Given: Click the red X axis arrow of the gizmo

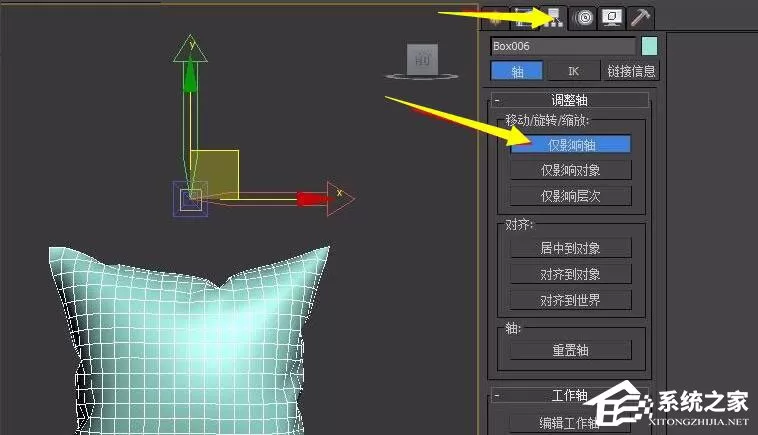Looking at the screenshot, I should point(313,199).
